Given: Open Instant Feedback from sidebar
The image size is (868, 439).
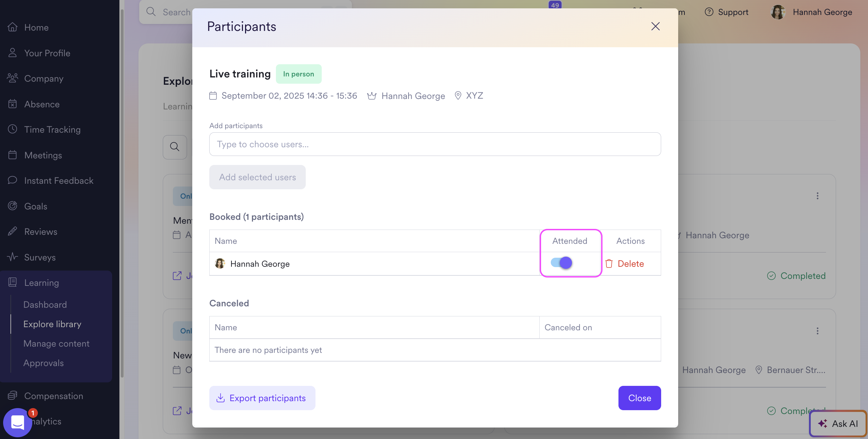Looking at the screenshot, I should point(59,181).
